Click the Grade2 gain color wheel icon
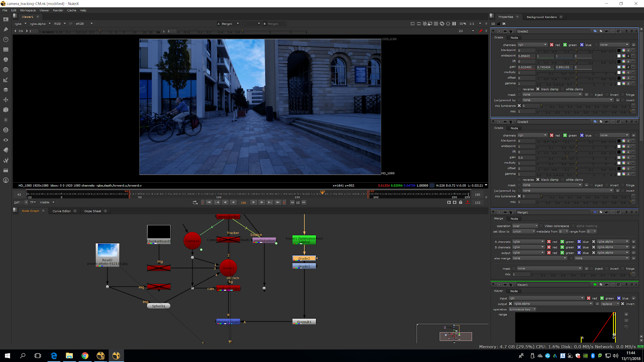 click(623, 67)
